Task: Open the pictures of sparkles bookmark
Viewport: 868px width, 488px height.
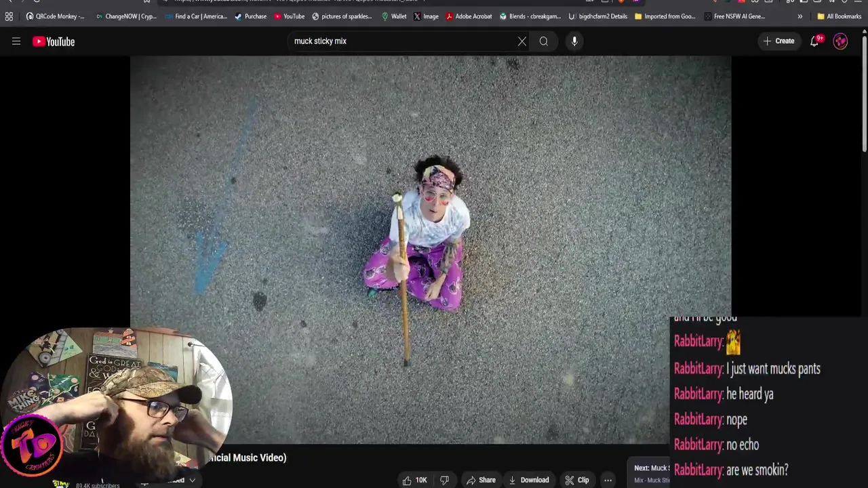Action: 342,16
